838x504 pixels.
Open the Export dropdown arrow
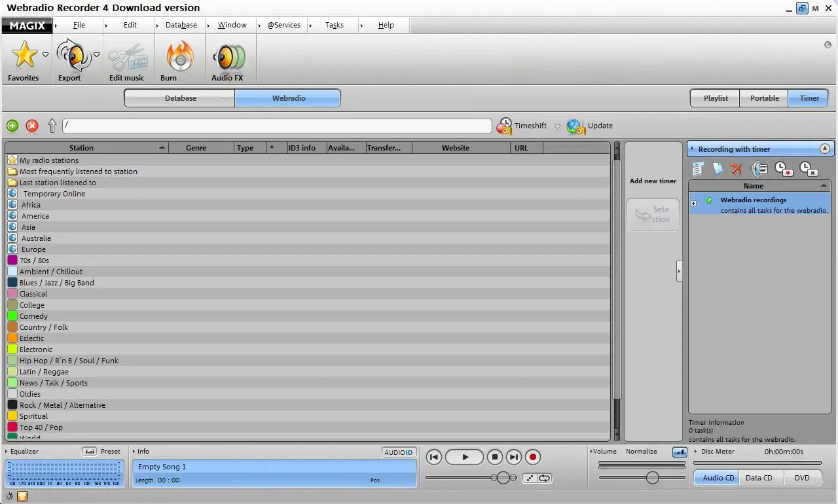(x=96, y=55)
